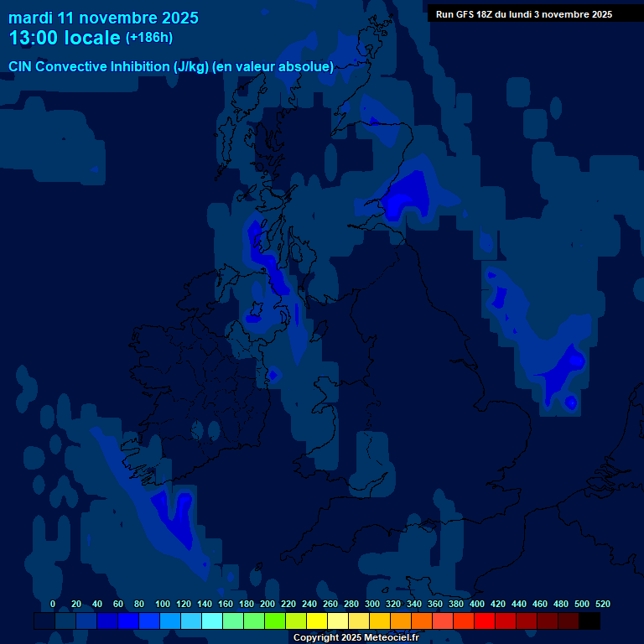Click the legend value label 0
644x644 pixels.
click(x=53, y=604)
